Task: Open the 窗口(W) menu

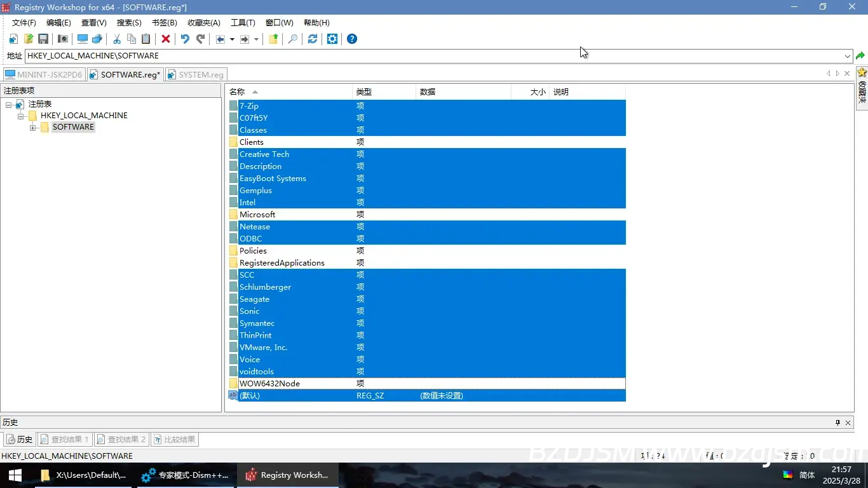Action: tap(280, 23)
